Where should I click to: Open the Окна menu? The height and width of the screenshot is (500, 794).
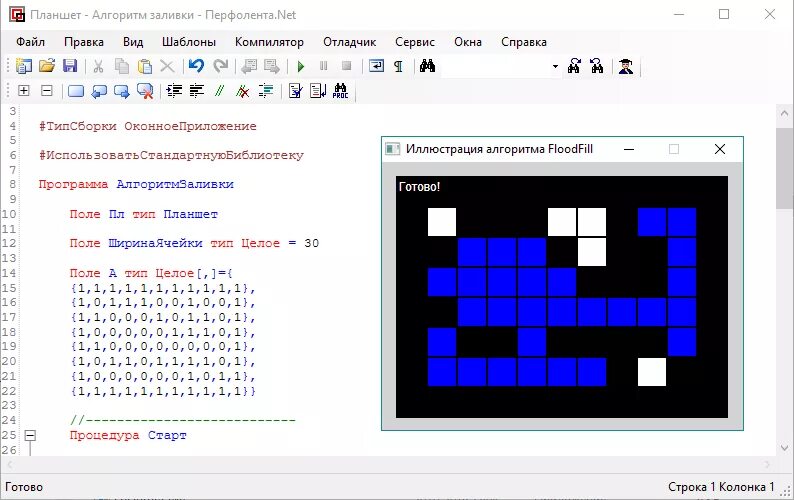(x=468, y=42)
